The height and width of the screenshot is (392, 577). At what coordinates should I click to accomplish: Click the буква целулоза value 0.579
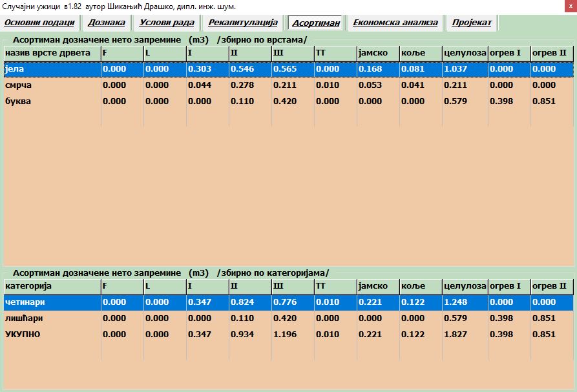[x=456, y=101]
